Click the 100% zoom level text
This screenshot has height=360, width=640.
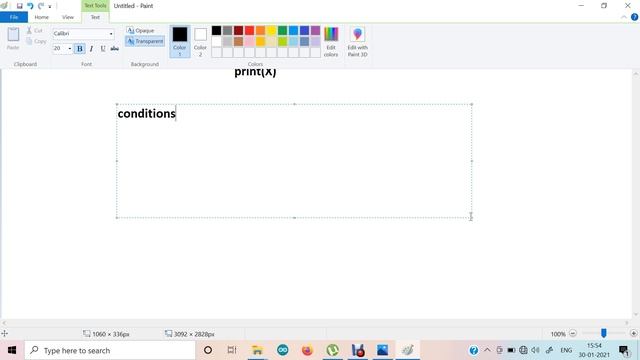[x=558, y=334]
